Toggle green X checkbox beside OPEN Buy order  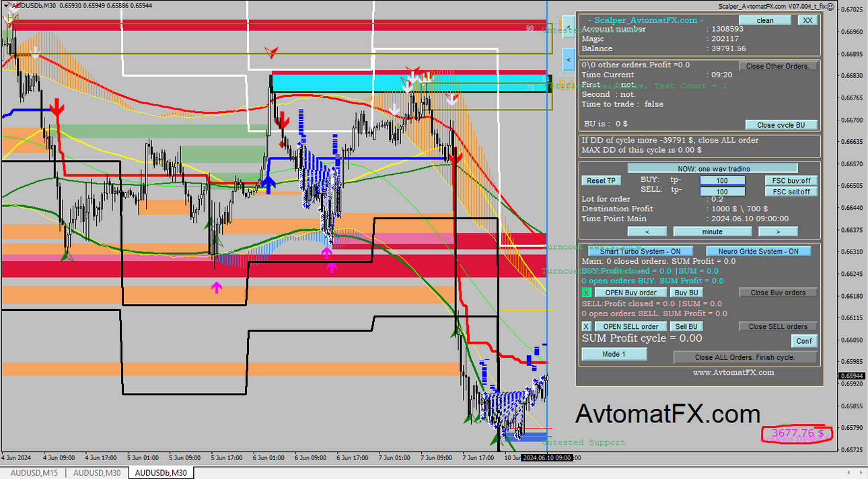pyautogui.click(x=587, y=293)
